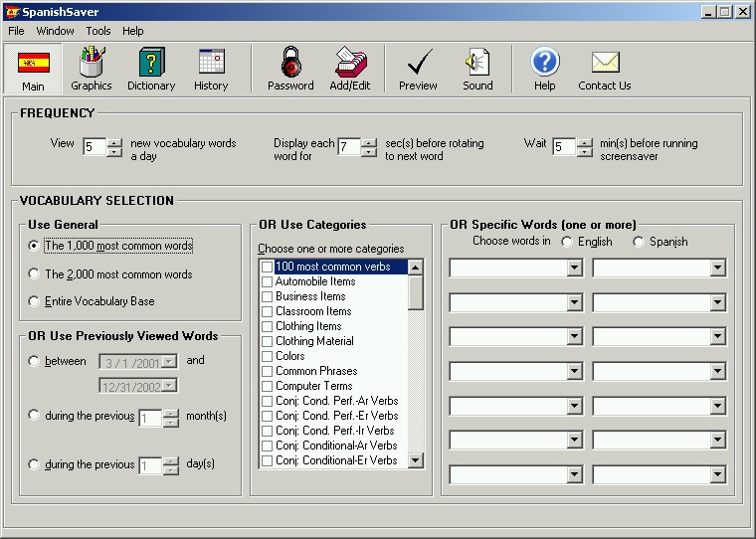
Task: Open the Graphics pencil cup icon
Action: [x=92, y=69]
